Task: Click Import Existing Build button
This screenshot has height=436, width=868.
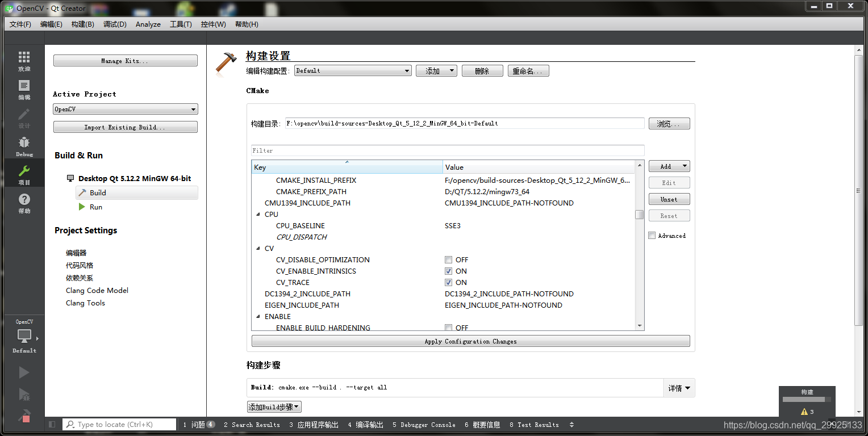Action: coord(126,127)
